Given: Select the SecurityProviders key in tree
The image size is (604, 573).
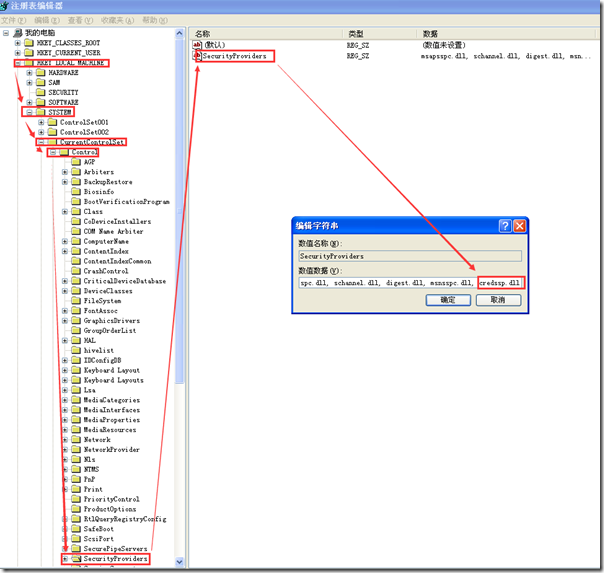Looking at the screenshot, I should tap(115, 559).
